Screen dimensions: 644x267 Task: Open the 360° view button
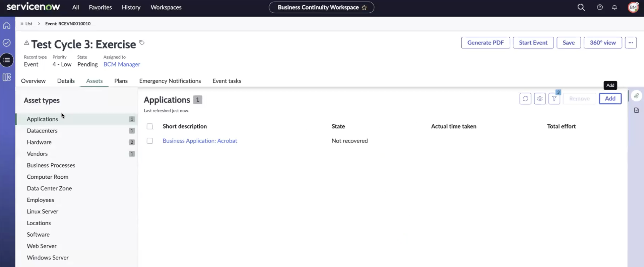point(603,43)
